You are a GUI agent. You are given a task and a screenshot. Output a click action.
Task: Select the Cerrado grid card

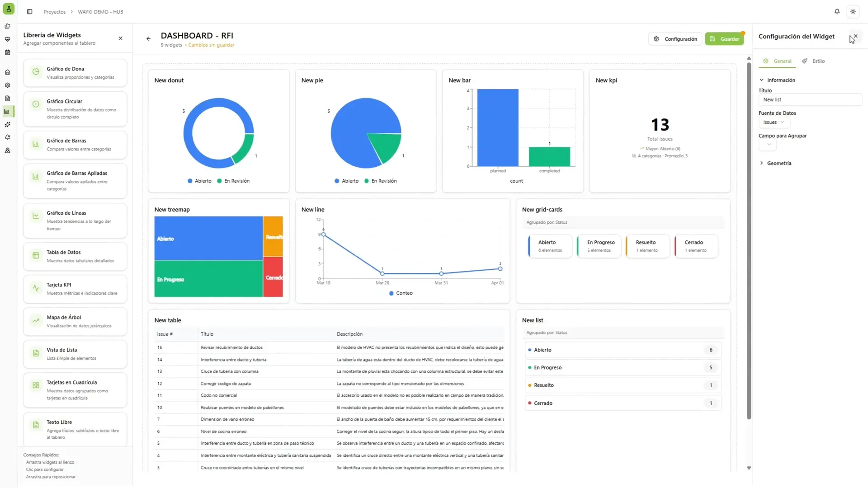coord(696,246)
